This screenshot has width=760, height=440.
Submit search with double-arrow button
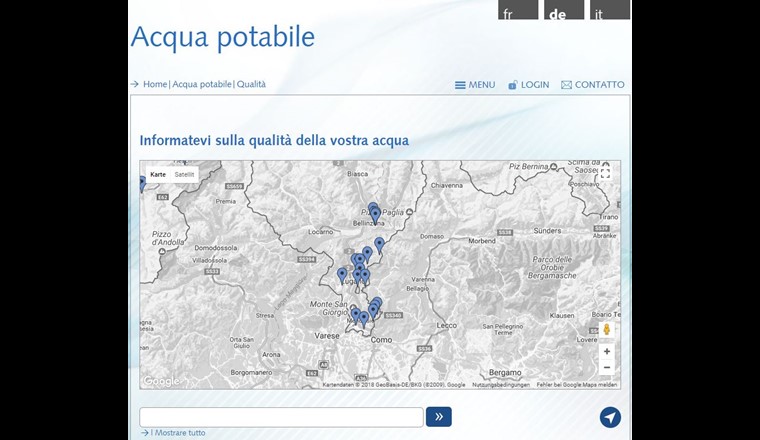coord(439,417)
